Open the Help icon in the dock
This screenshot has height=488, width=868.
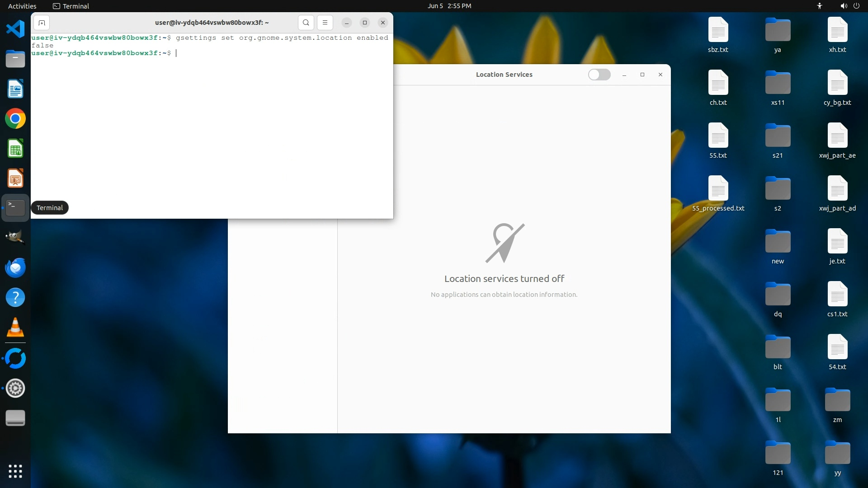click(x=15, y=297)
